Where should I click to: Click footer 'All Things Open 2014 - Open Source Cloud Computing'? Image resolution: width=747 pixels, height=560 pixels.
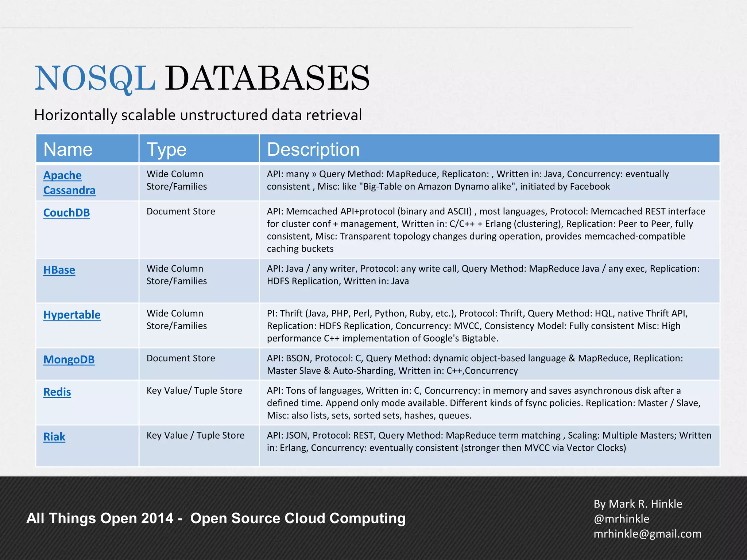pos(216,518)
